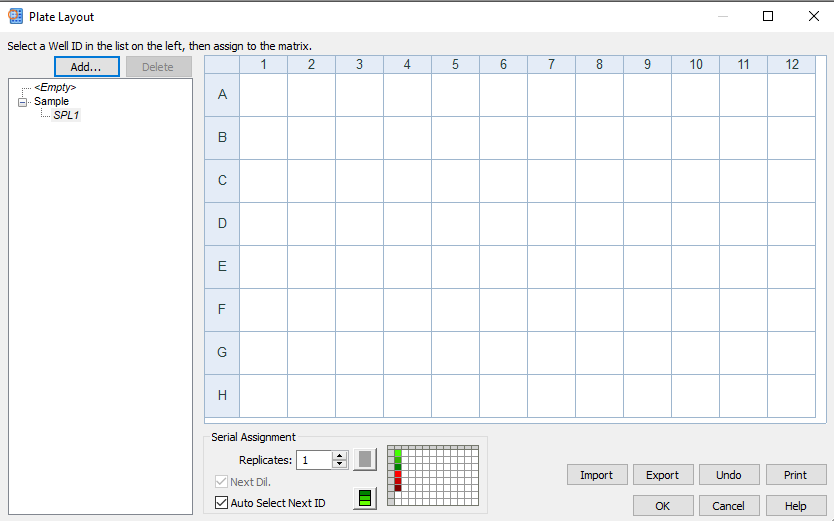Viewport: 834px width, 521px height.
Task: Click the Import button
Action: tap(597, 475)
